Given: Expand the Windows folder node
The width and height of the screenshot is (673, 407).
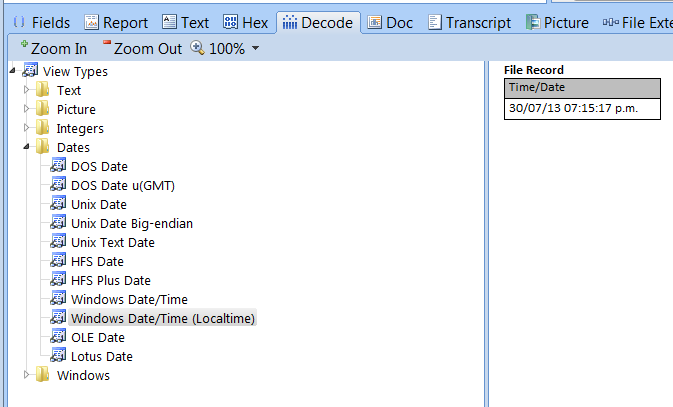Looking at the screenshot, I should tap(26, 375).
